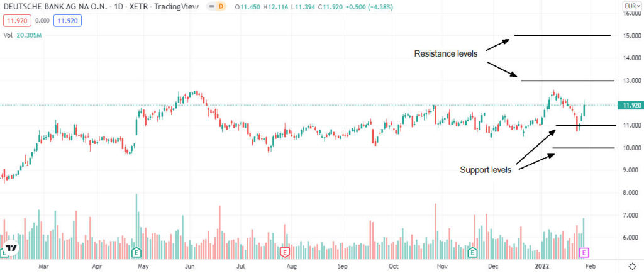Click the current price label 11.920 on price scale
The width and height of the screenshot is (644, 273).
[631, 106]
